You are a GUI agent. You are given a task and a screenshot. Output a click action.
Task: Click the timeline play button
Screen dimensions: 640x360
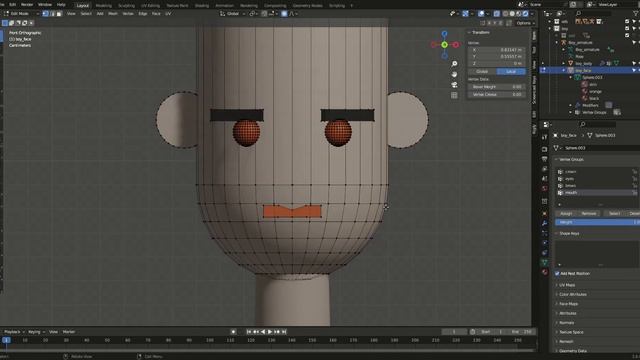270,332
